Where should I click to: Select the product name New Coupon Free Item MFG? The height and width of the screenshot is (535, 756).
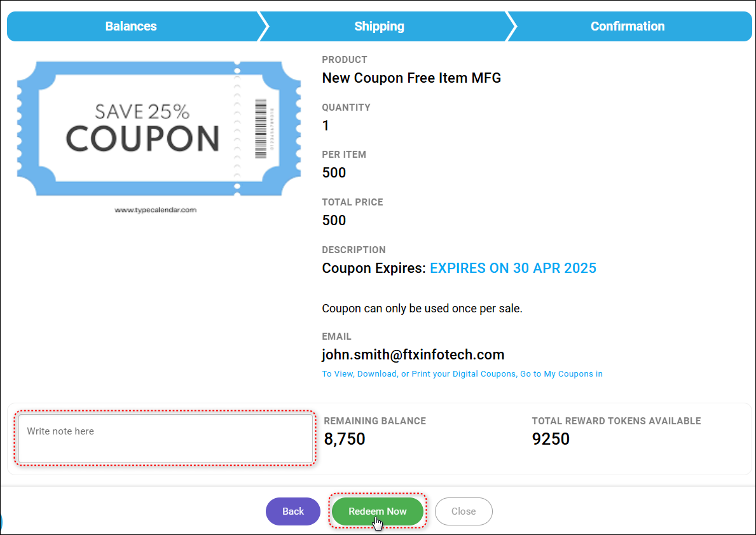pyautogui.click(x=411, y=78)
